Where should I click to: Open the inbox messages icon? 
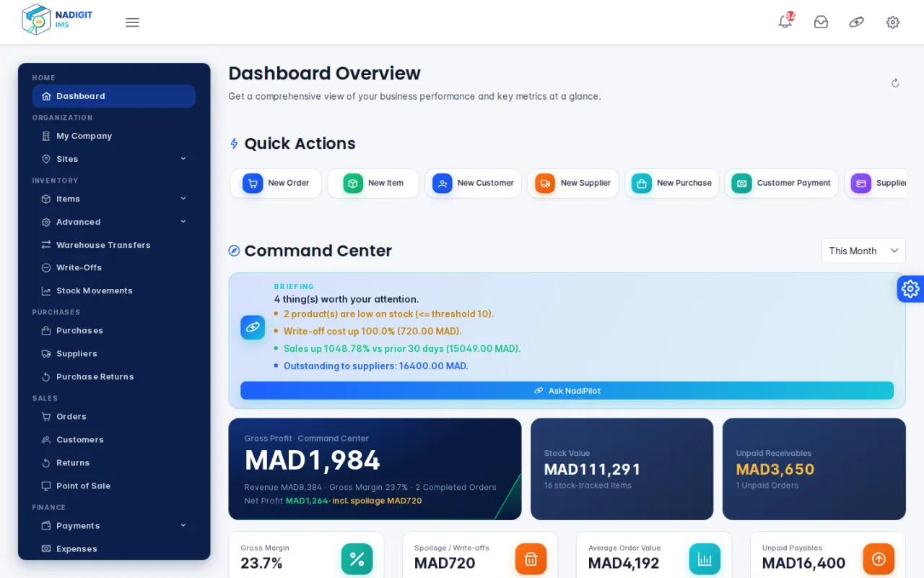pos(821,22)
